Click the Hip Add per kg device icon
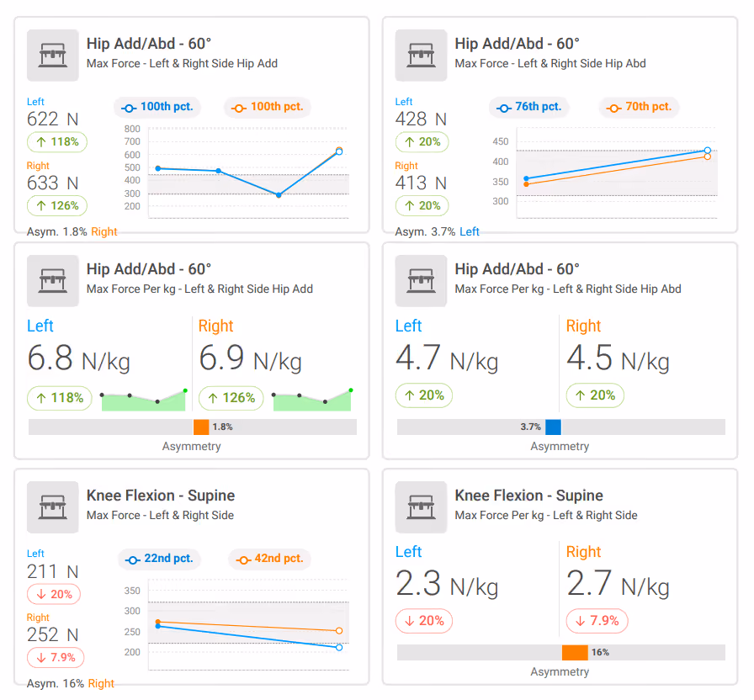This screenshot has height=700, width=754. 53,281
